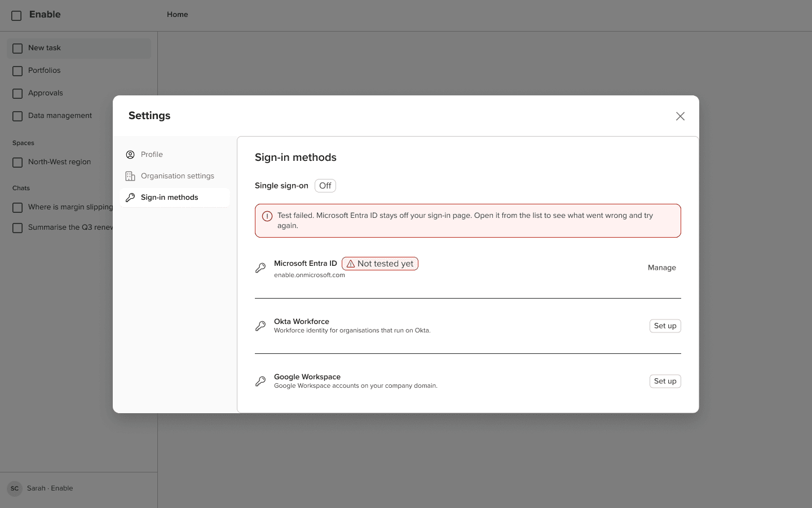Start a New task from sidebar

(x=79, y=48)
